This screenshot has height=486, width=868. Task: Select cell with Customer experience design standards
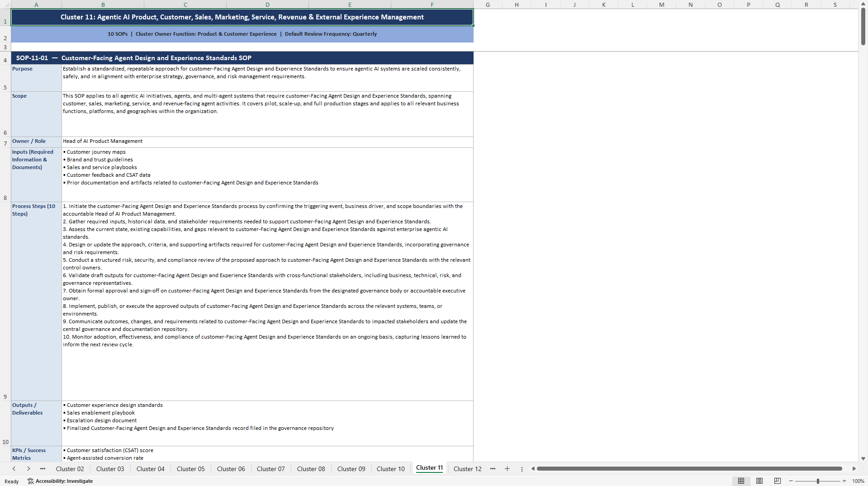[x=267, y=423]
